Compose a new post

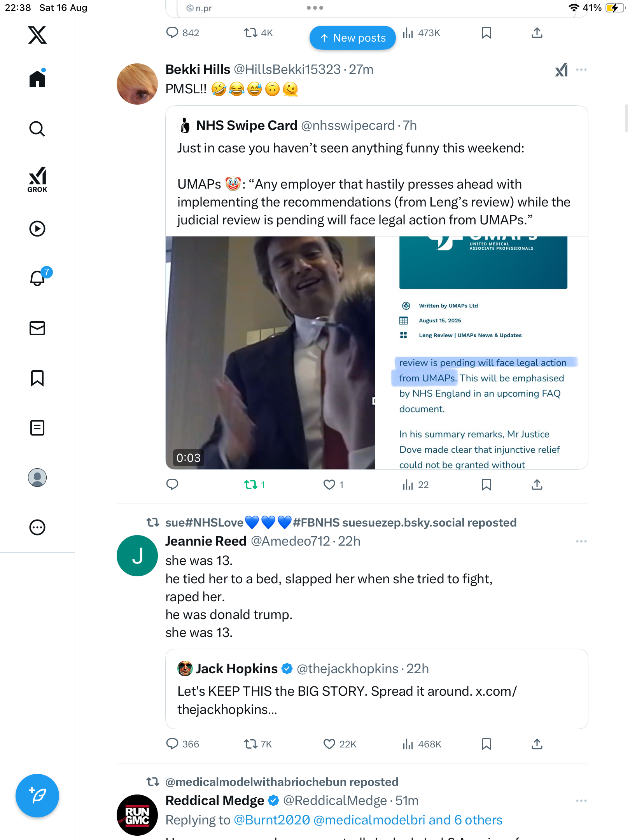pyautogui.click(x=37, y=796)
